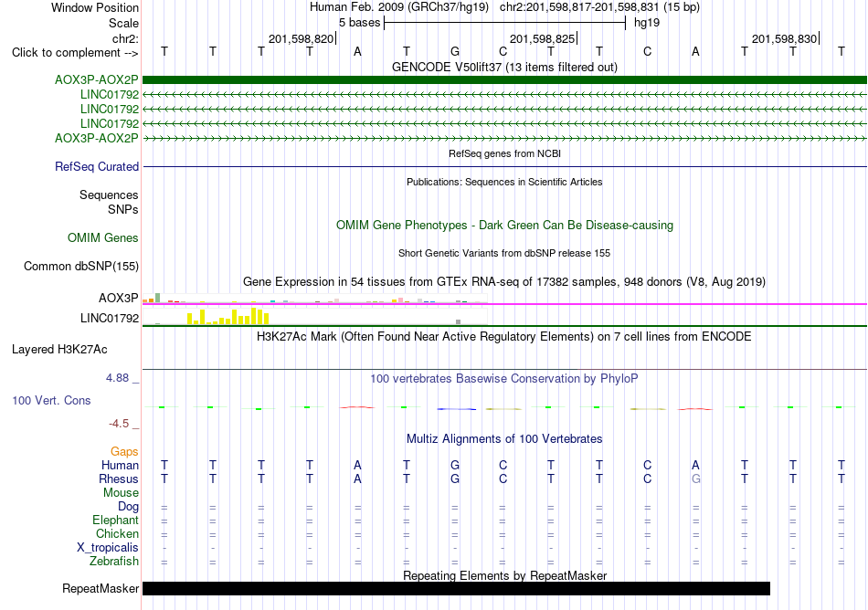Click 'Click to complement -->' label
This screenshot has width=868, height=610.
click(x=75, y=53)
